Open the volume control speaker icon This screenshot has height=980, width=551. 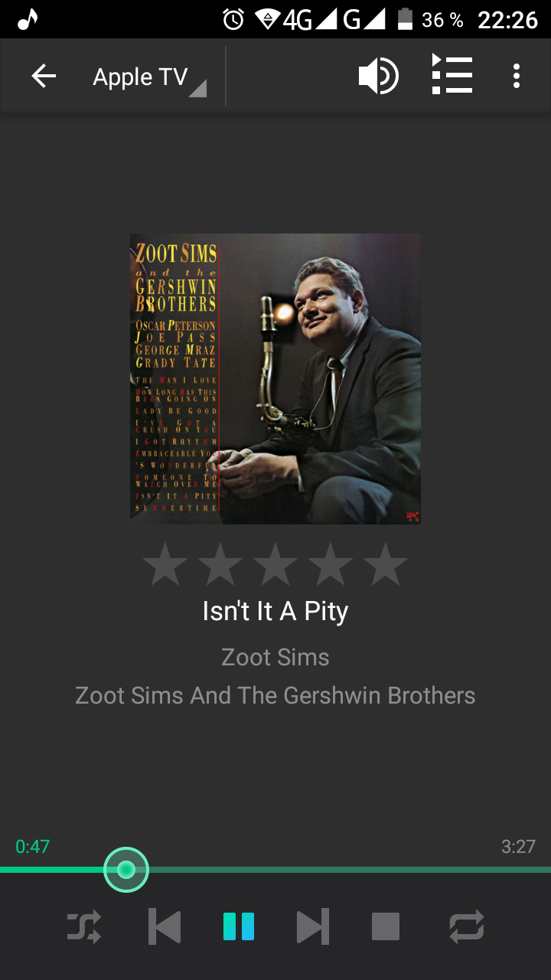click(x=378, y=76)
